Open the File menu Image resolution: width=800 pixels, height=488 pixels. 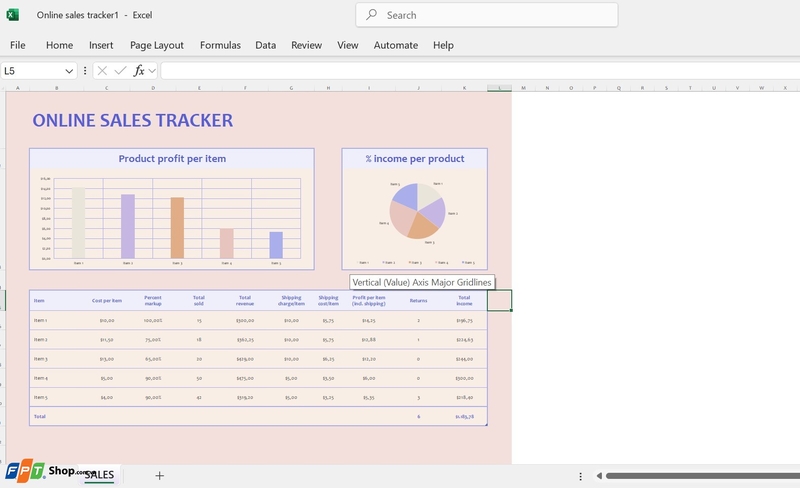tap(17, 45)
